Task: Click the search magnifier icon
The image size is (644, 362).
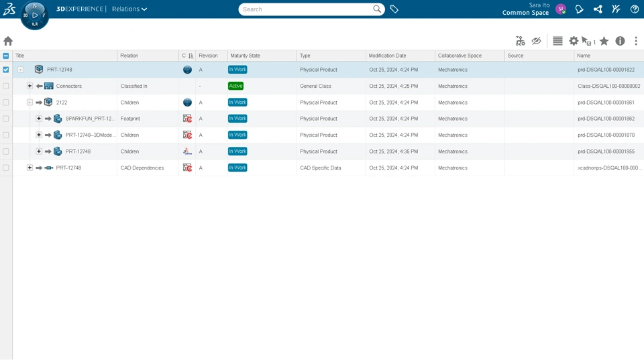Action: pyautogui.click(x=376, y=9)
